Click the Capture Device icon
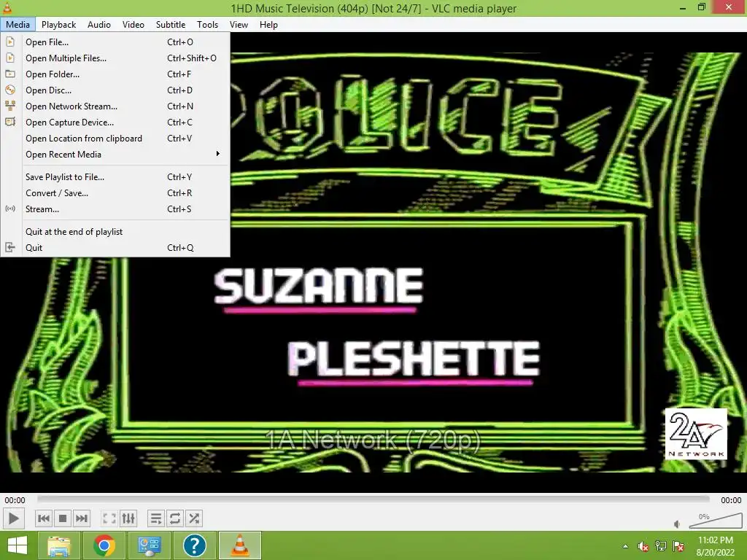The width and height of the screenshot is (747, 560). click(10, 122)
